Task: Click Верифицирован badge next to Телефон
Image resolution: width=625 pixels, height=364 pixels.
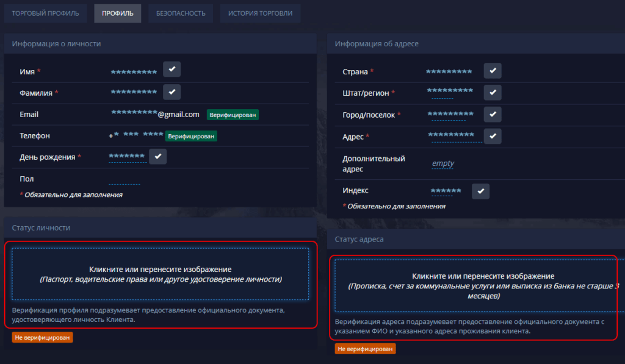Action: pos(192,136)
